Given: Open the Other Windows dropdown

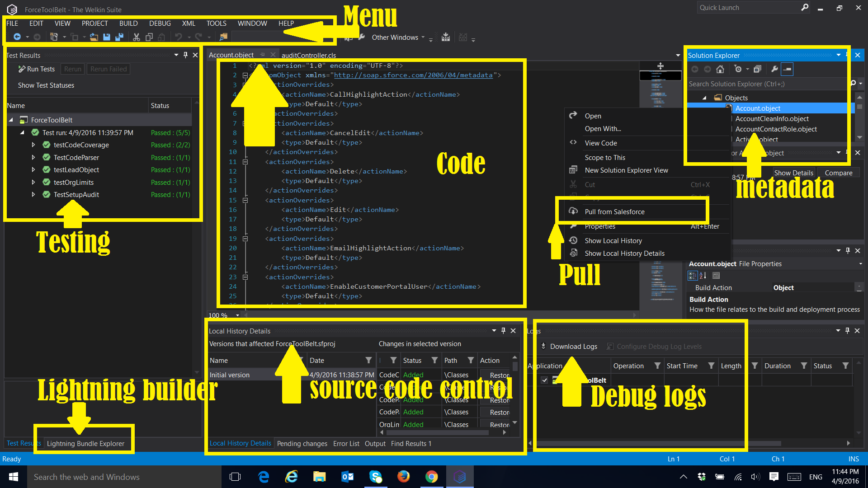Looking at the screenshot, I should click(398, 38).
